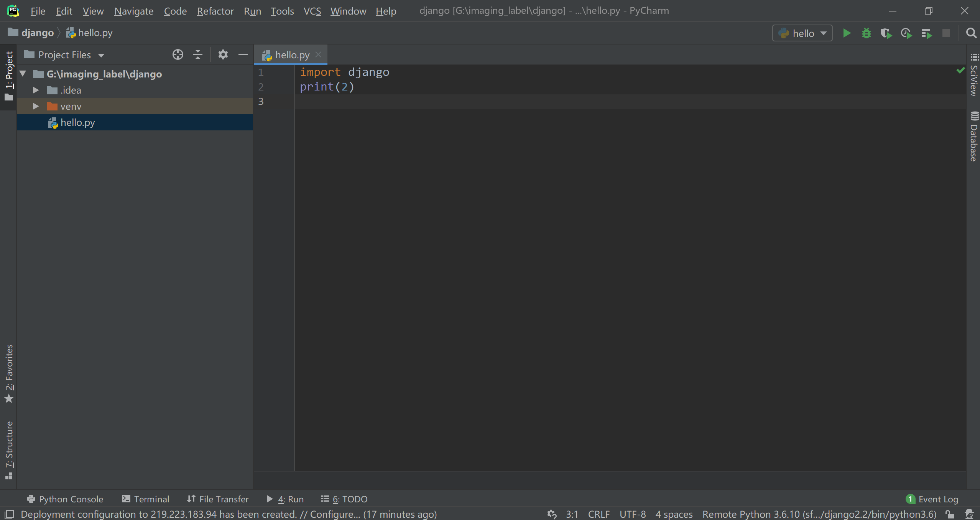Expand the venv folder
Viewport: 980px width, 520px height.
(x=36, y=106)
